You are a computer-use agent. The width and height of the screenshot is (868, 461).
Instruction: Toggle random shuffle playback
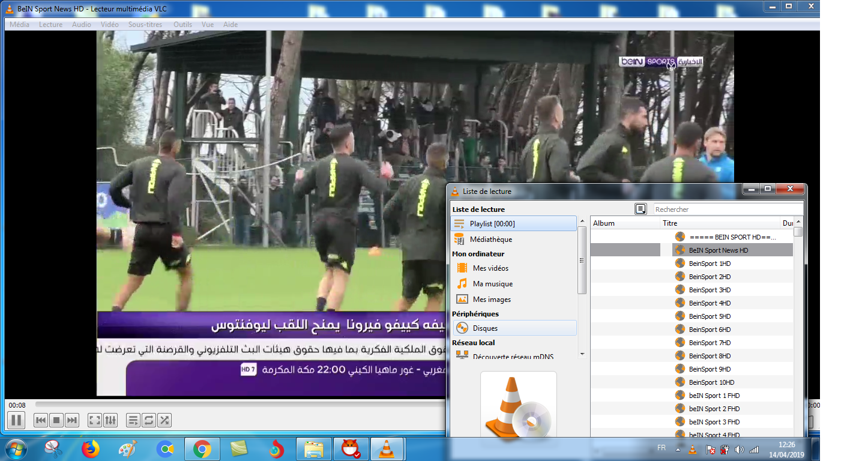coord(164,420)
